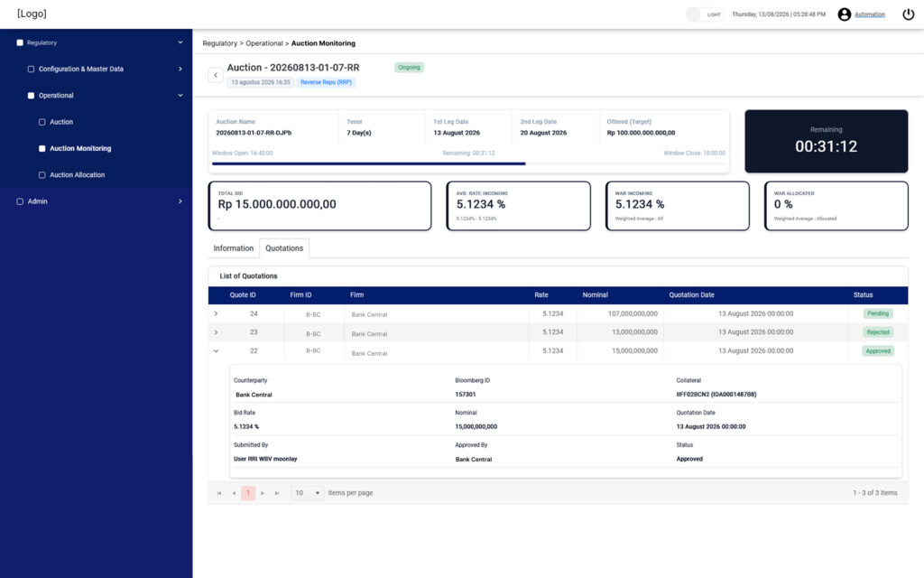Click the 13 agustus 2026 16:35 tag
Screen dimensions: 924x578
261,82
